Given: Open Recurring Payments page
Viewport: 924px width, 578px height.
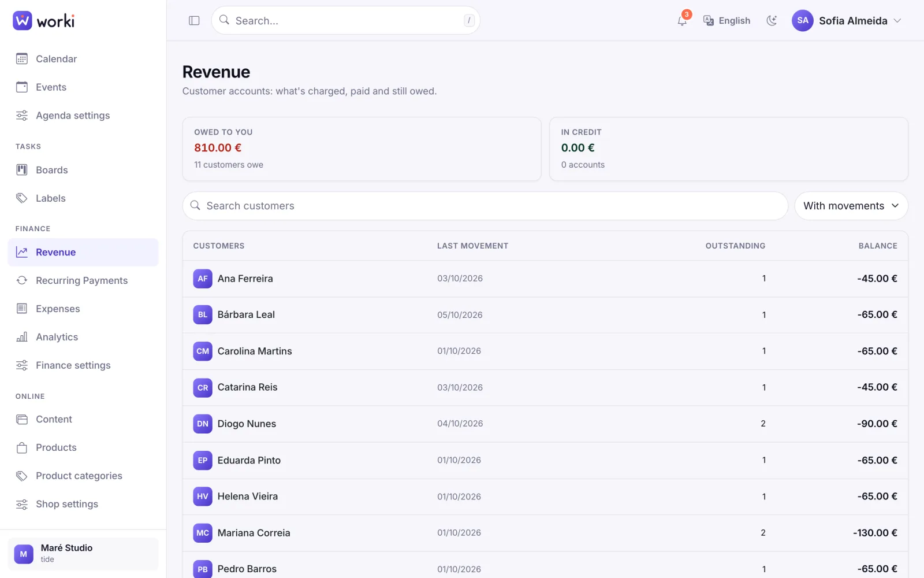Looking at the screenshot, I should click(x=83, y=280).
